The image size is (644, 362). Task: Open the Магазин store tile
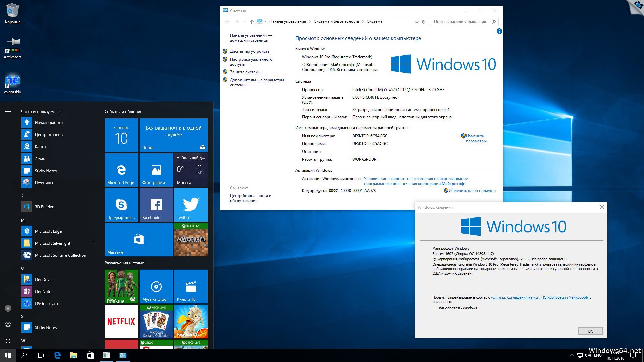tap(139, 240)
